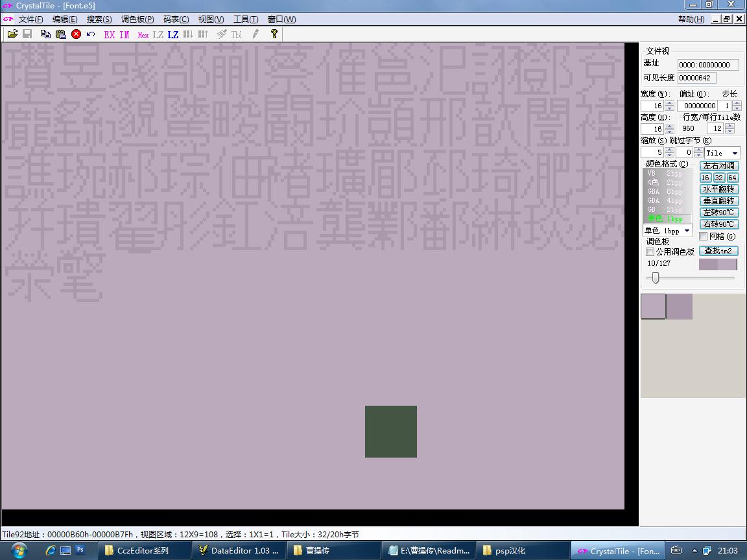The image size is (747, 560).
Task: Open the Hex view icon
Action: (x=143, y=35)
